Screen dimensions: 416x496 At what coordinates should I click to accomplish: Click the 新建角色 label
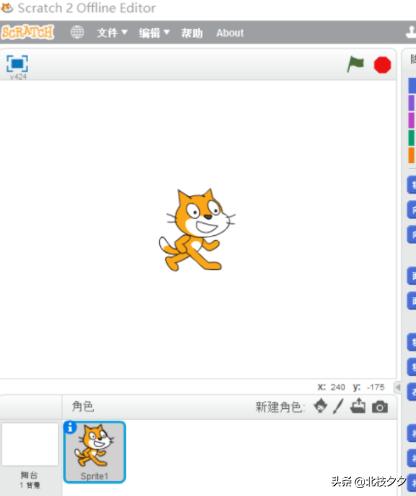pyautogui.click(x=279, y=407)
